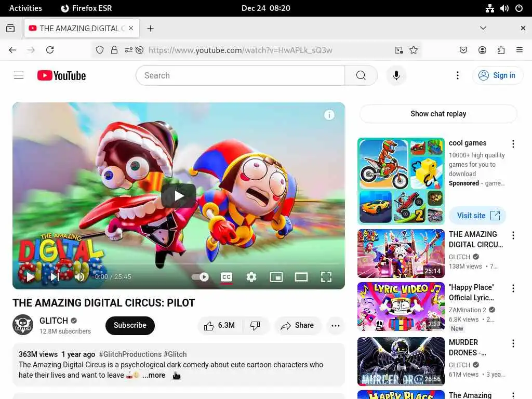
Task: Open GLITCH channel avatar
Action: click(x=23, y=325)
